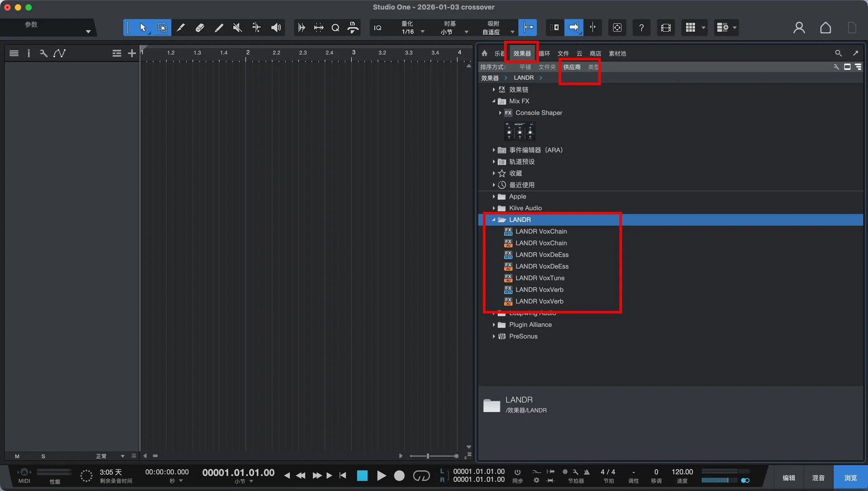Switch to the 文件 browser tab
Viewport: 868px width, 491px height.
[x=563, y=54]
